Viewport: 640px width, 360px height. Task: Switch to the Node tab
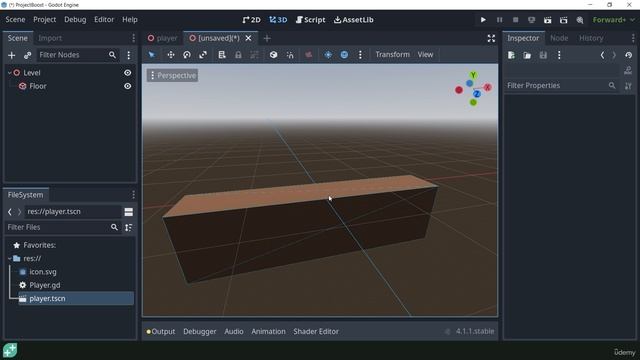(x=559, y=38)
